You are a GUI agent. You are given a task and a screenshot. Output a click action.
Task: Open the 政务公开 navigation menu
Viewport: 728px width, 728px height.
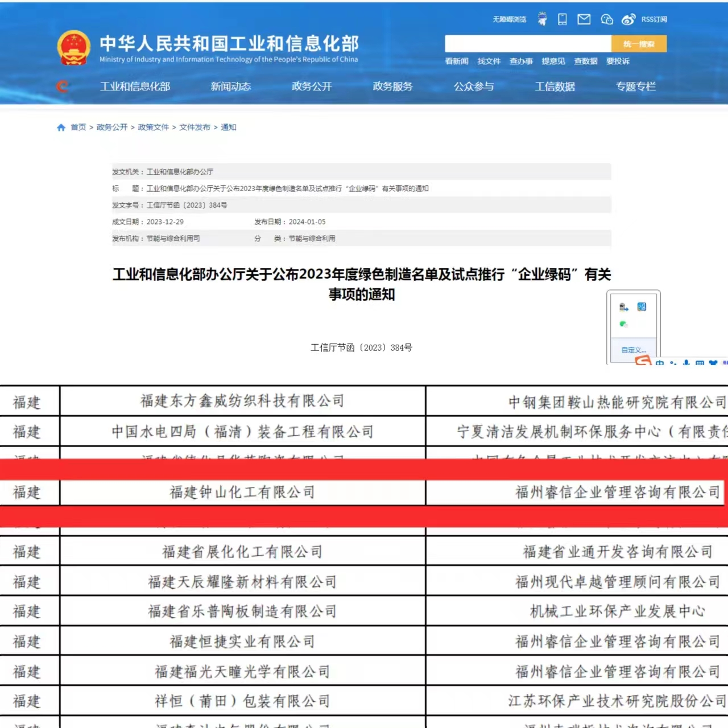point(312,86)
